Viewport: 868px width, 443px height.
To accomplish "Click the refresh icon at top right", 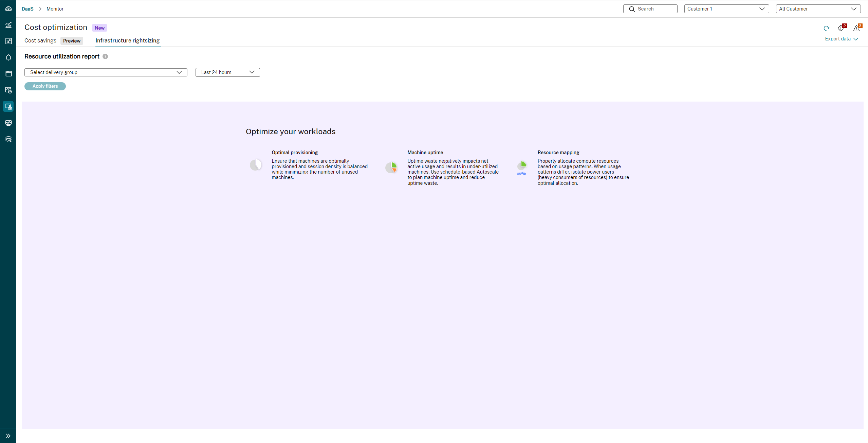I will tap(826, 28).
